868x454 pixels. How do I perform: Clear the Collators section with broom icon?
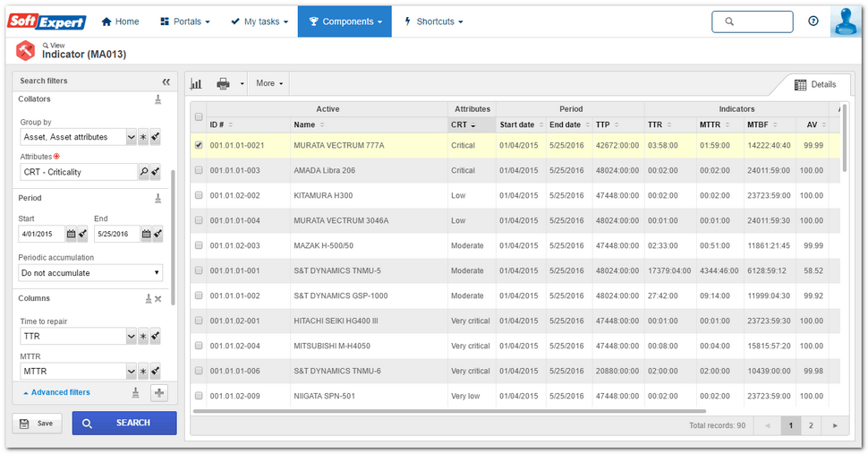(x=157, y=99)
